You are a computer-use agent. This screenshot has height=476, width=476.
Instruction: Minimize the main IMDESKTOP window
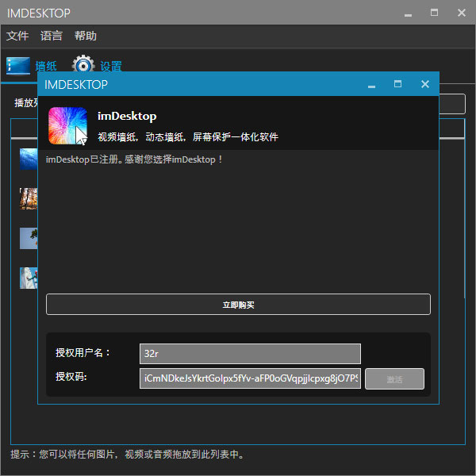click(408, 13)
